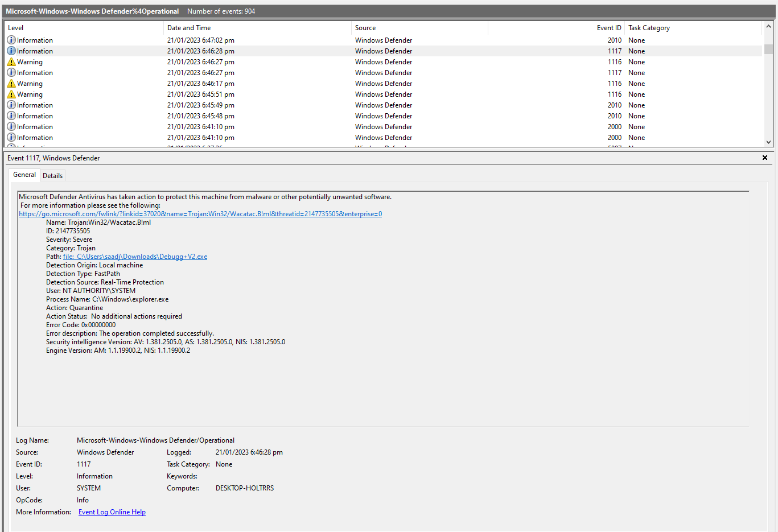The image size is (778, 532).
Task: Click the warning icon of the 6:45:51 pm event
Action: (11, 94)
